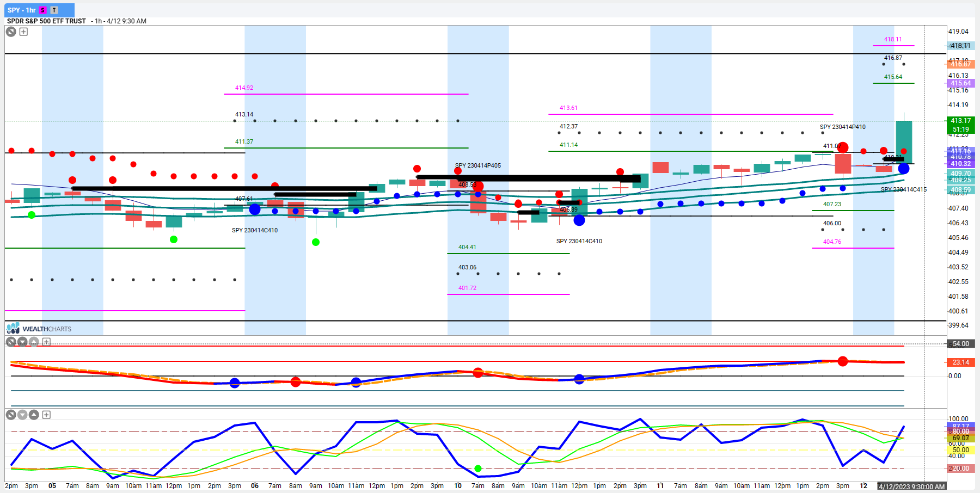Click the SPY 230414P410 option label
The image size is (980, 493).
pos(843,127)
